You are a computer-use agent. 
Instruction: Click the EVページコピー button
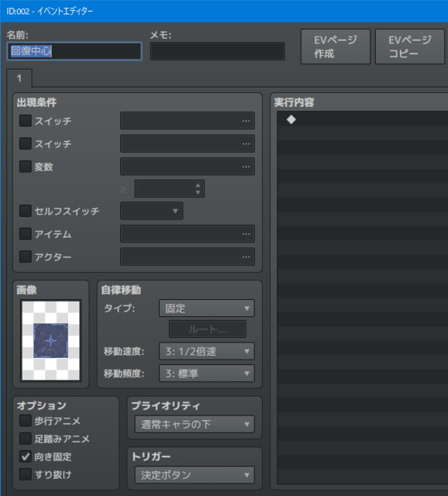click(410, 46)
